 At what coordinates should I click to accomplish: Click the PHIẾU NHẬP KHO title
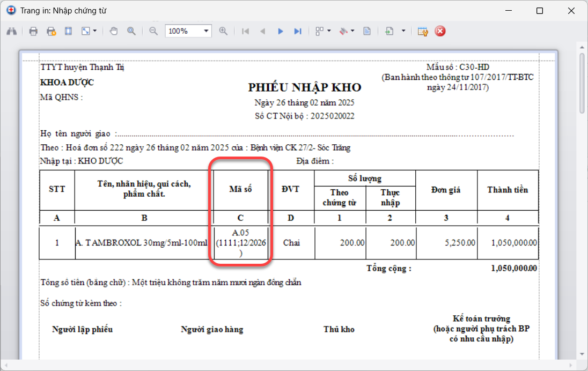[305, 87]
